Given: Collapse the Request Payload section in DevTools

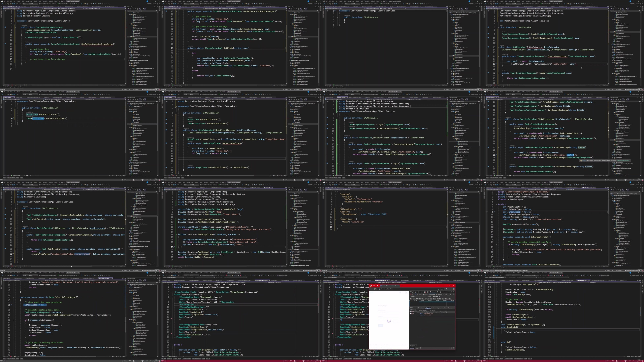Looking at the screenshot, I should pos(418,310).
